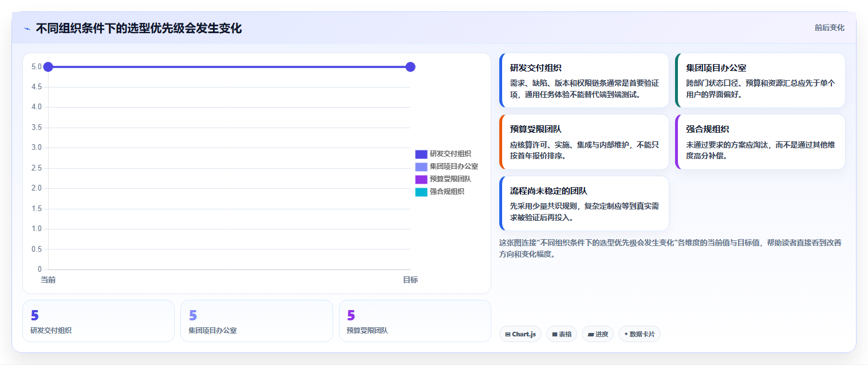The height and width of the screenshot is (365, 868).
Task: Click the icon inside the 表格 chip
Action: pos(555,334)
